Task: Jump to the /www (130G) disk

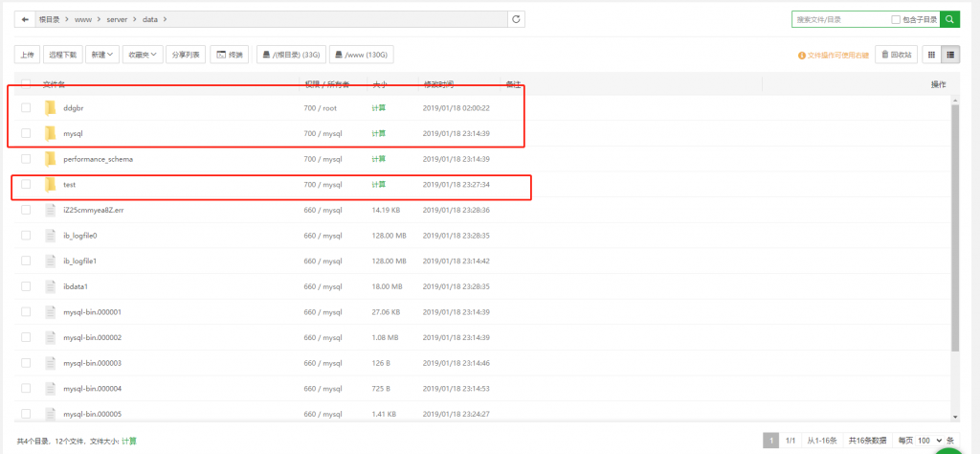Action: tap(361, 55)
